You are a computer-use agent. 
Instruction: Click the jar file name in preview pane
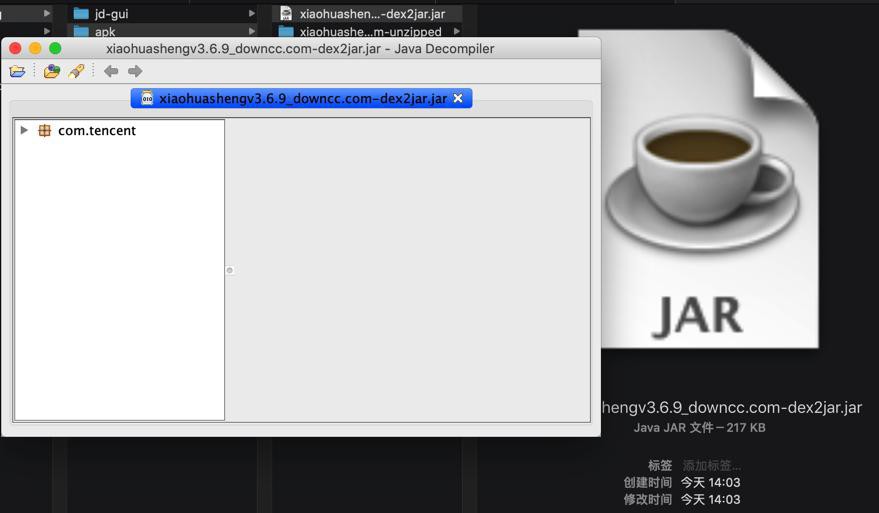(732, 408)
